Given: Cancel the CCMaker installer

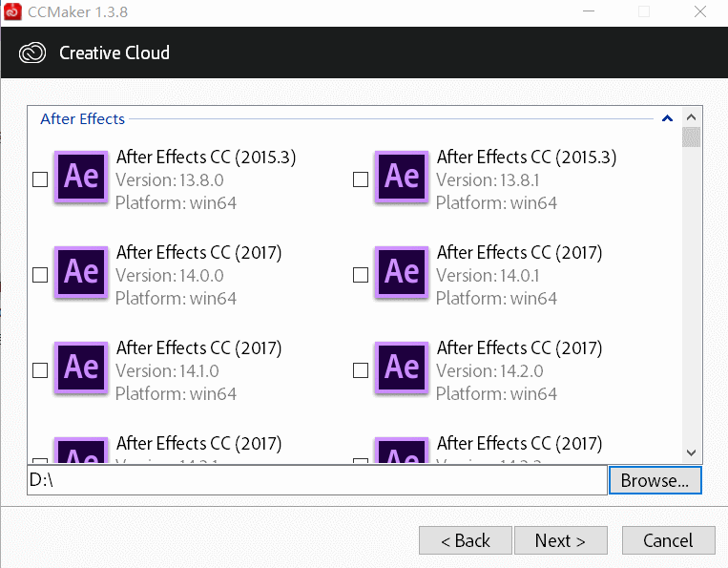Looking at the screenshot, I should click(668, 540).
